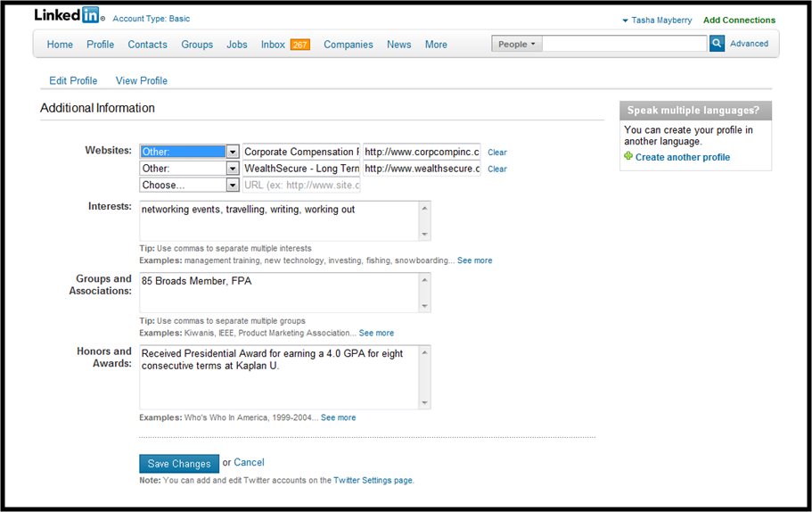Click the top search text field

625,44
